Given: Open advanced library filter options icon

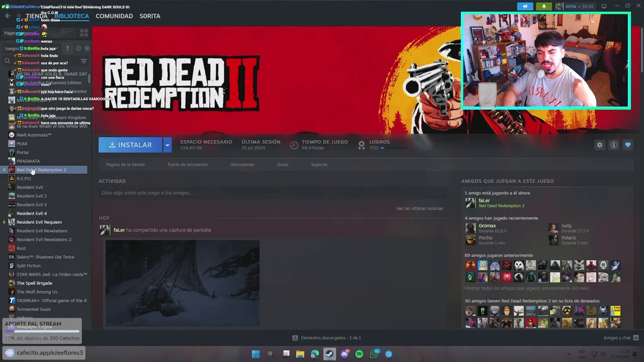Looking at the screenshot, I should point(84,61).
